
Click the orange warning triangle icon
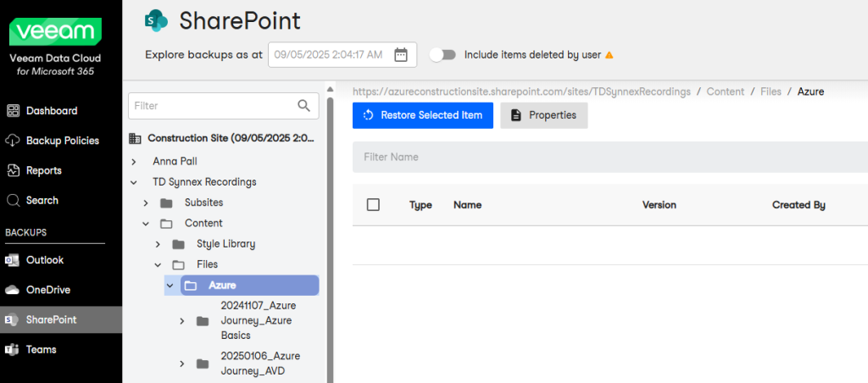tap(609, 55)
